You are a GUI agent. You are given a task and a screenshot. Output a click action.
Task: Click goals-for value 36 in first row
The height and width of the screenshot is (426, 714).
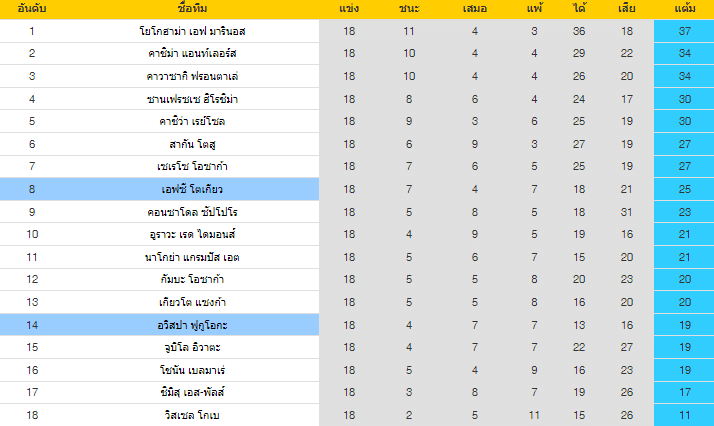[x=579, y=31]
